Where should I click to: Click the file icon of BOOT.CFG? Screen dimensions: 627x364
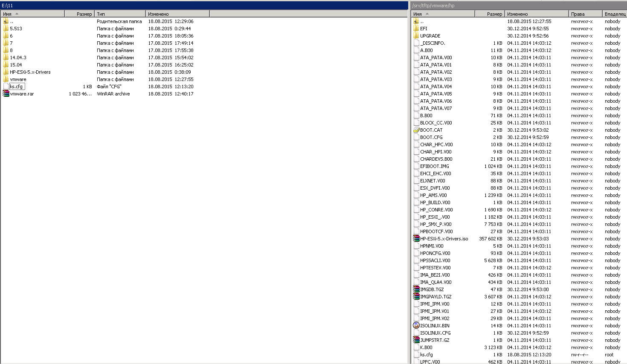416,137
